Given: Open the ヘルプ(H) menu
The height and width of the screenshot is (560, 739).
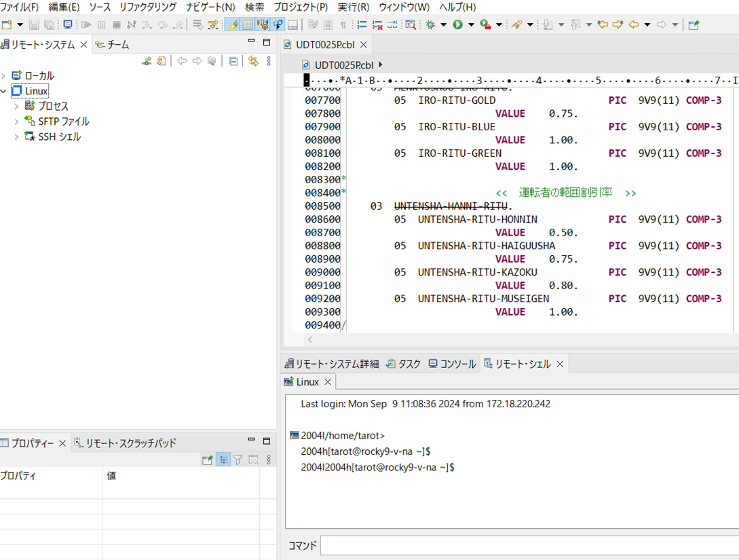Looking at the screenshot, I should (457, 7).
